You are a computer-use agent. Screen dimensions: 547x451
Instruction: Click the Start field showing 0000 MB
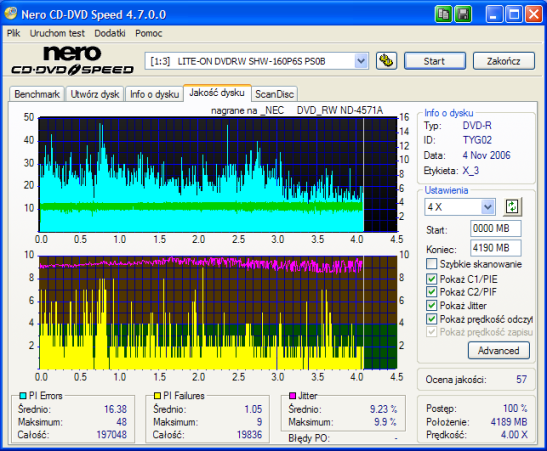pyautogui.click(x=495, y=228)
